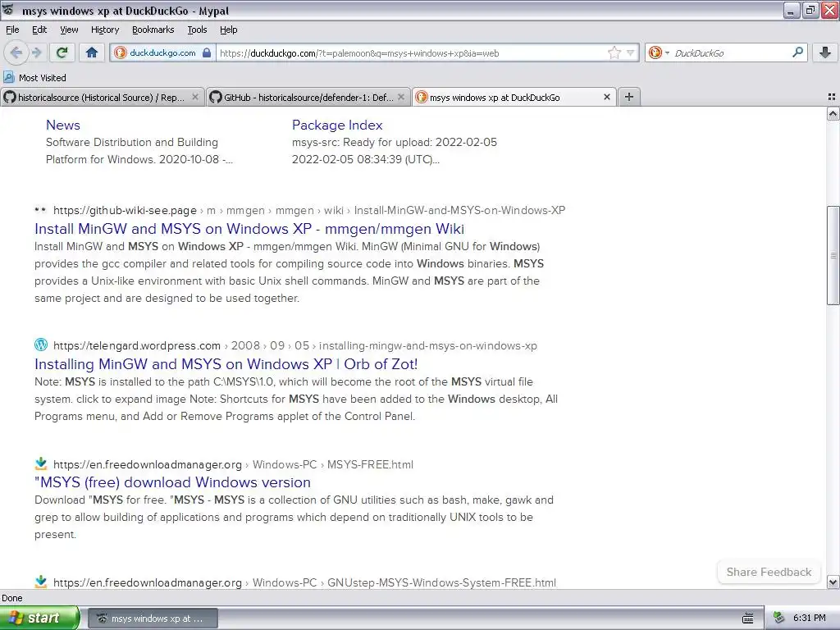
Task: Open the History menu
Action: pyautogui.click(x=104, y=30)
